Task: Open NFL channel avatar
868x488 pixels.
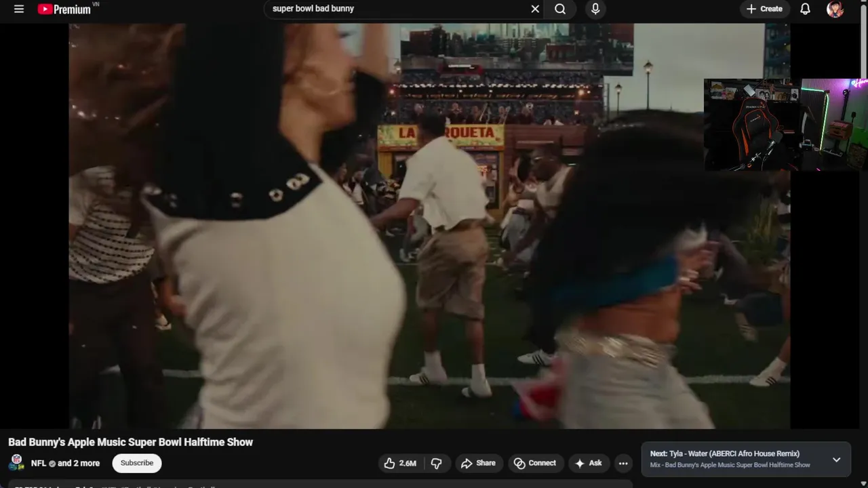Action: pyautogui.click(x=16, y=463)
